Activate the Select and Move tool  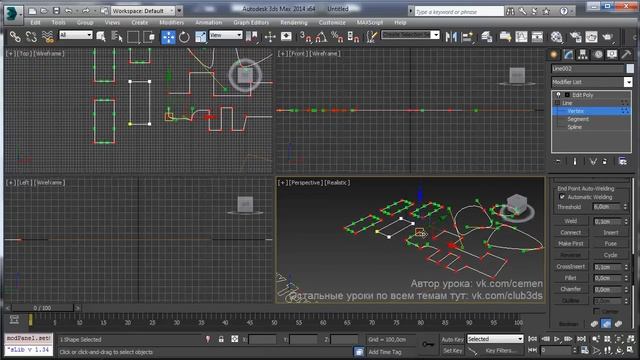tap(168, 37)
